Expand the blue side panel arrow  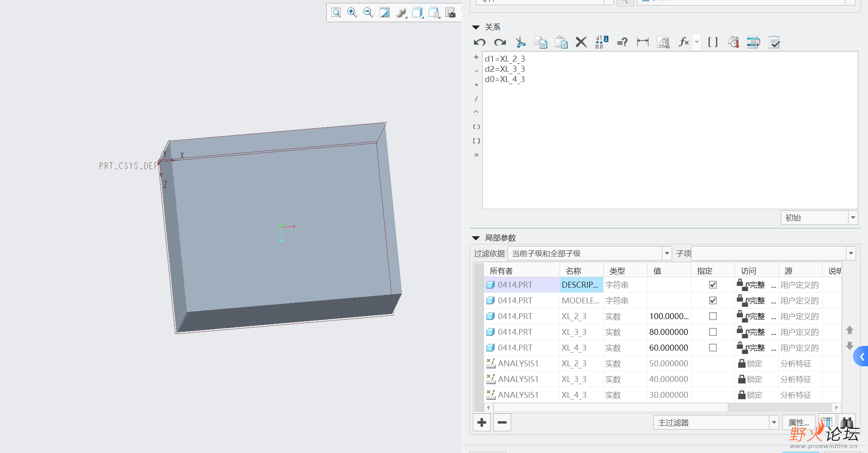[862, 357]
